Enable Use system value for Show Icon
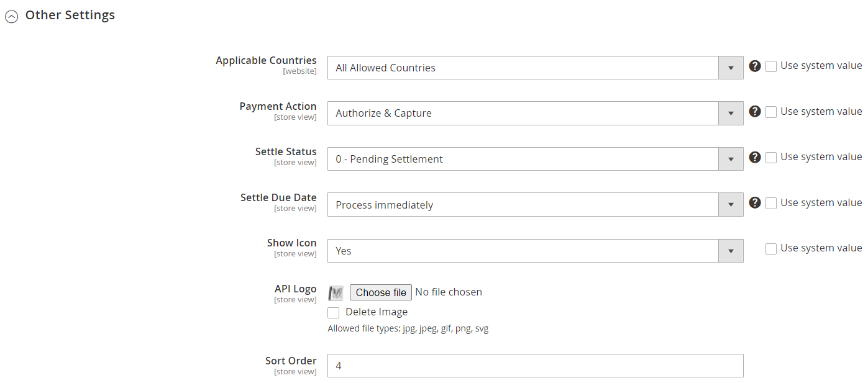 pyautogui.click(x=771, y=249)
